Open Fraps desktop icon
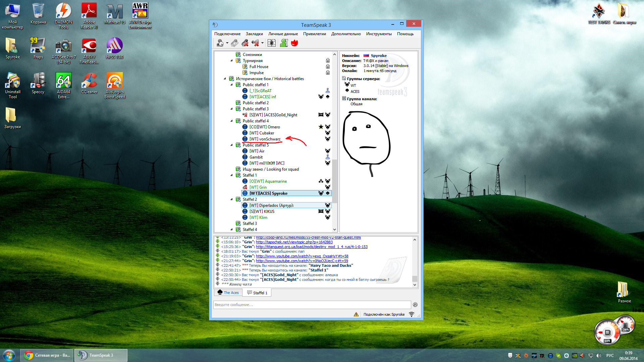644x362 pixels. (x=38, y=48)
